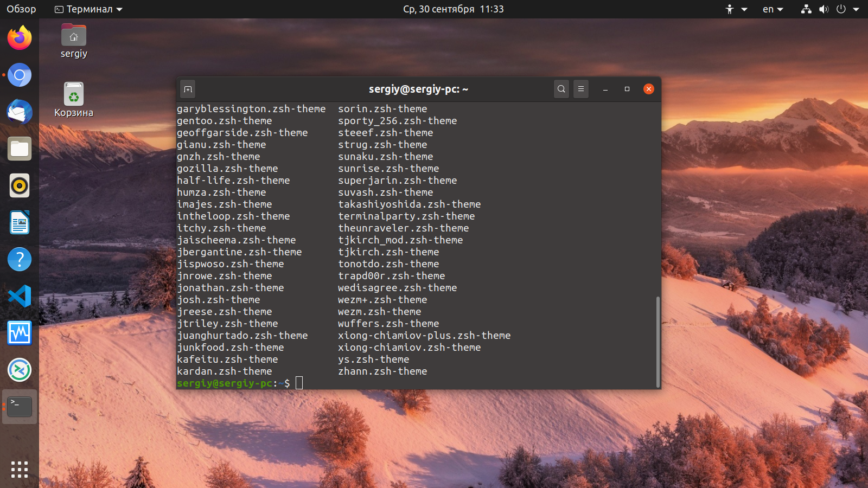Close the terminal window
The width and height of the screenshot is (868, 488).
(x=649, y=89)
